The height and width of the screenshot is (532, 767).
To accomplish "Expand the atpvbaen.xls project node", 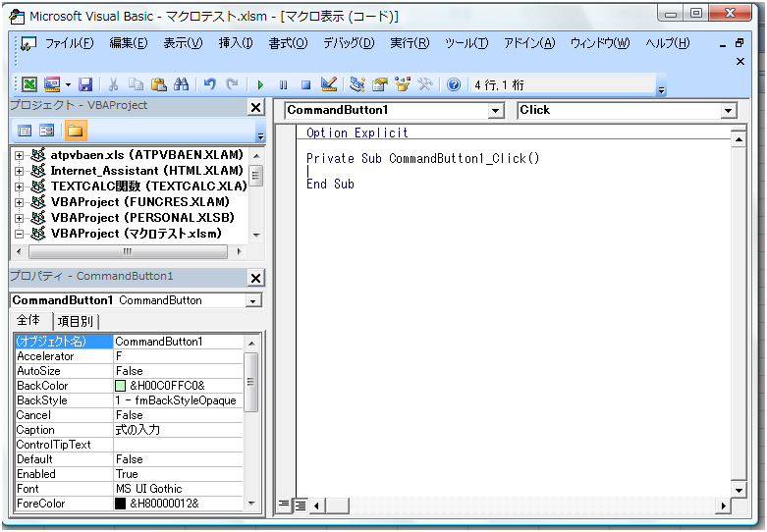I will click(19, 155).
